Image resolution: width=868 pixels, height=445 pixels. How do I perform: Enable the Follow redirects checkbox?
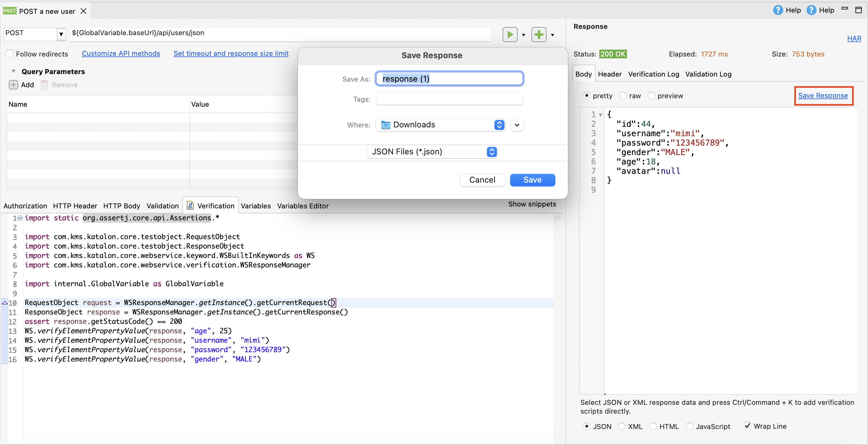tap(10, 54)
